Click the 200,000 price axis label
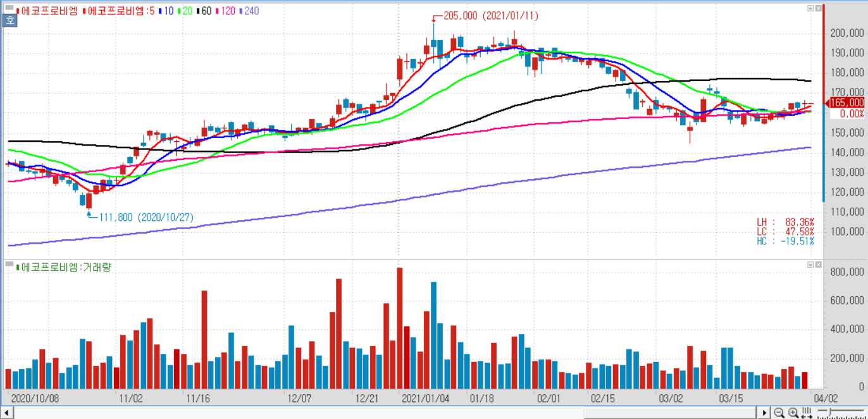The height and width of the screenshot is (419, 868). [846, 33]
